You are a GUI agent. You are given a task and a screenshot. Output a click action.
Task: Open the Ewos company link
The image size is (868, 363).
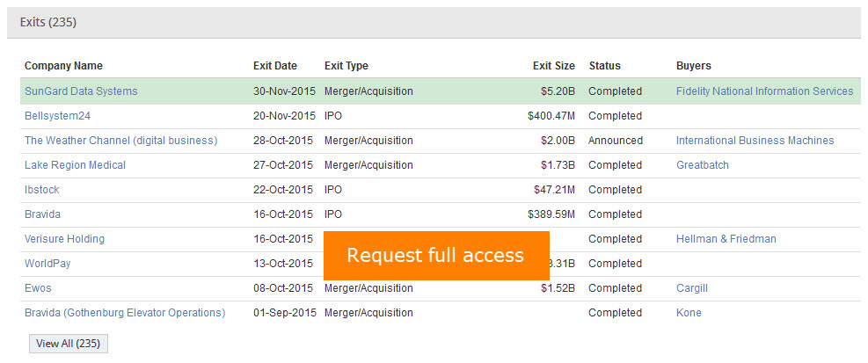point(38,288)
